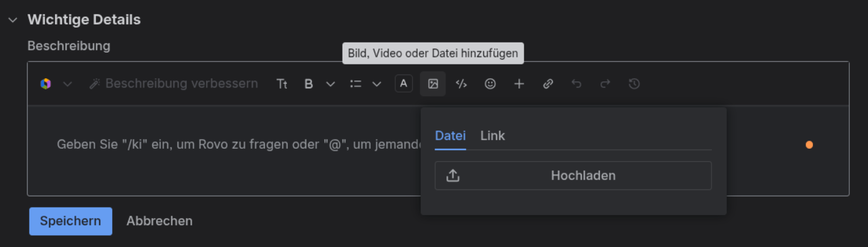868x247 pixels.
Task: Redo the last edit
Action: (x=606, y=84)
